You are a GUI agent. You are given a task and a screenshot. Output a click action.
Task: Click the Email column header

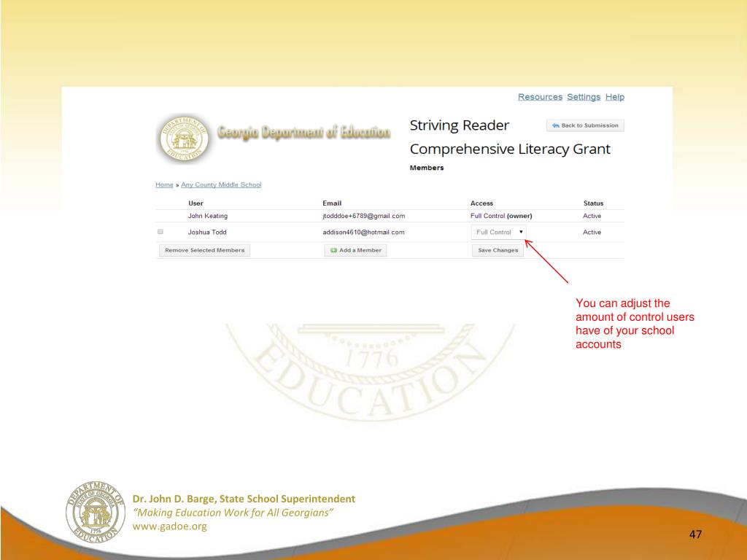[332, 203]
